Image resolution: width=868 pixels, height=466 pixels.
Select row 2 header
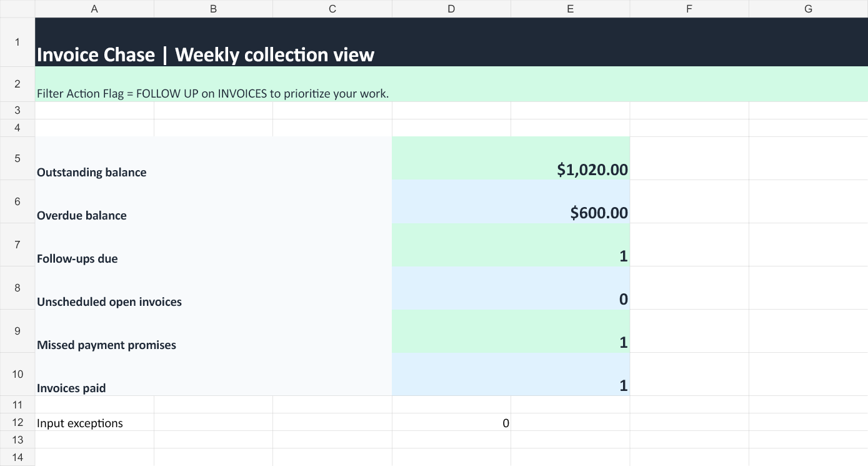pyautogui.click(x=17, y=84)
